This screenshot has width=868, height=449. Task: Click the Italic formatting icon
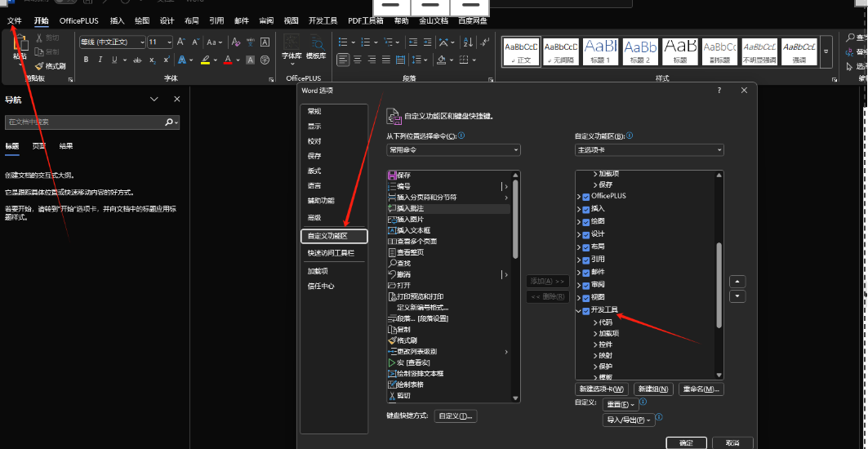point(100,60)
